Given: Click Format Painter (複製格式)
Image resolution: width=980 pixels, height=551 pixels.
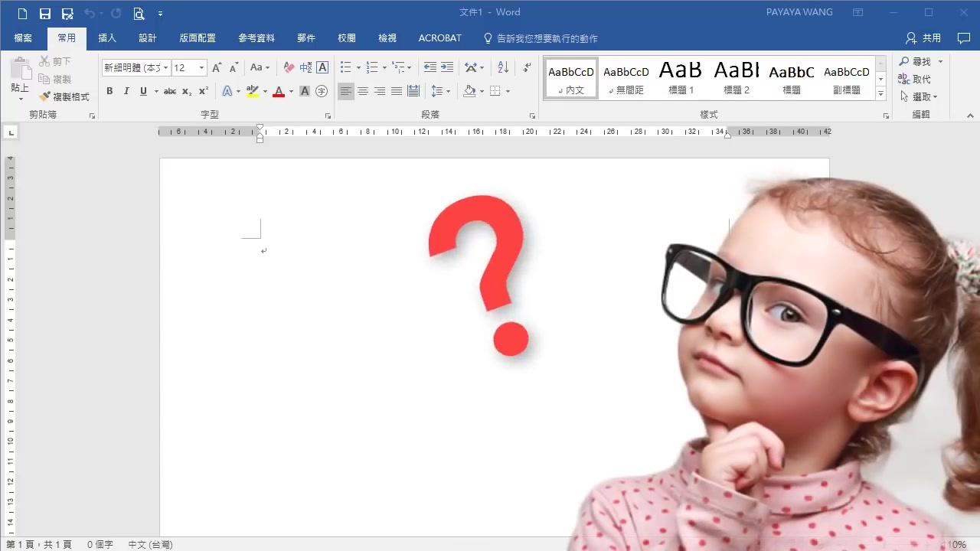Looking at the screenshot, I should click(65, 97).
